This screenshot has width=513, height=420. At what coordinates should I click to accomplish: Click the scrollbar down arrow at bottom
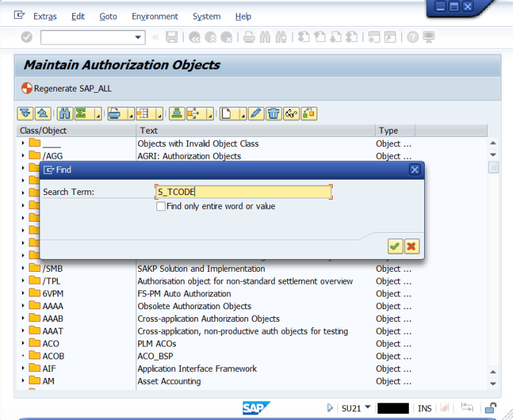click(x=493, y=384)
